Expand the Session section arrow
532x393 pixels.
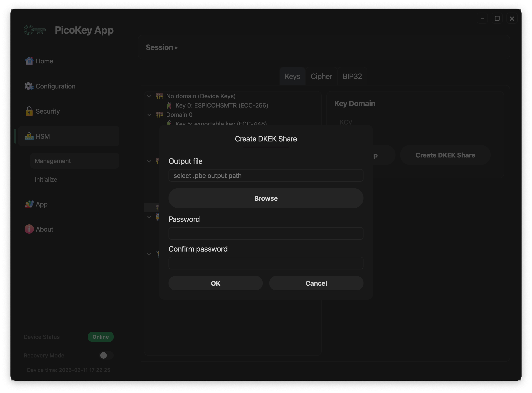176,48
